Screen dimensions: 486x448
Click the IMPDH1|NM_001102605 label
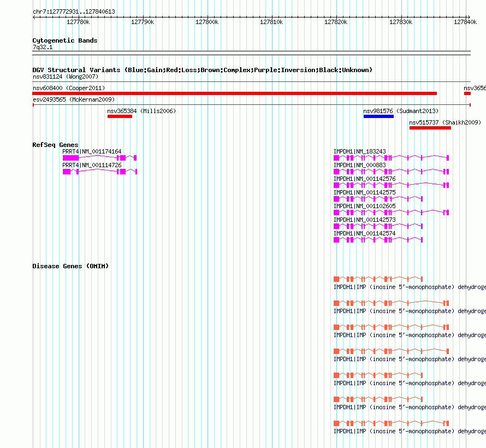point(365,206)
